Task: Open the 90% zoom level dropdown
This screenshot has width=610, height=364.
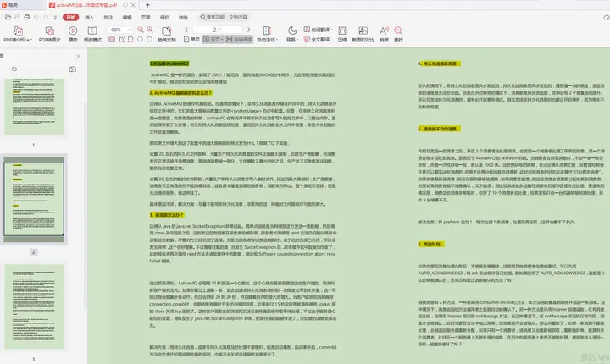Action: 130,30
